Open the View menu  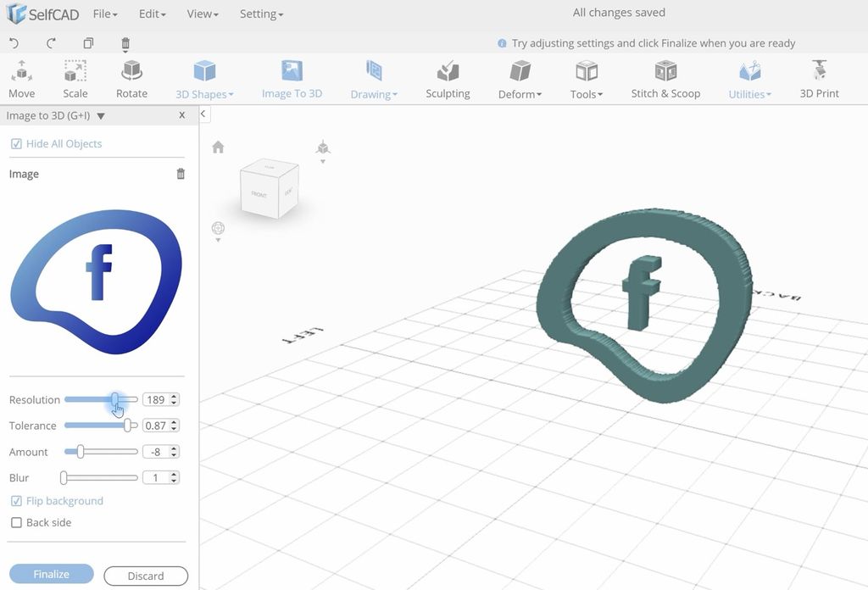click(202, 14)
